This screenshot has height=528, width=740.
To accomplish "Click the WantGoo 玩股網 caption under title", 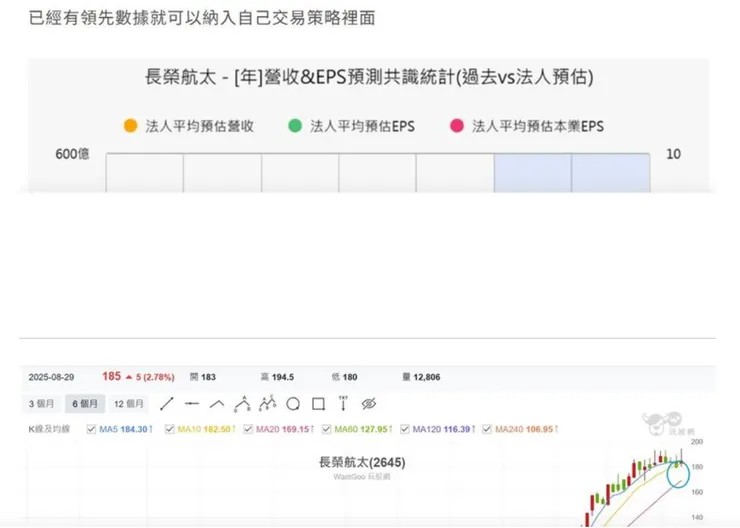I will [x=362, y=477].
